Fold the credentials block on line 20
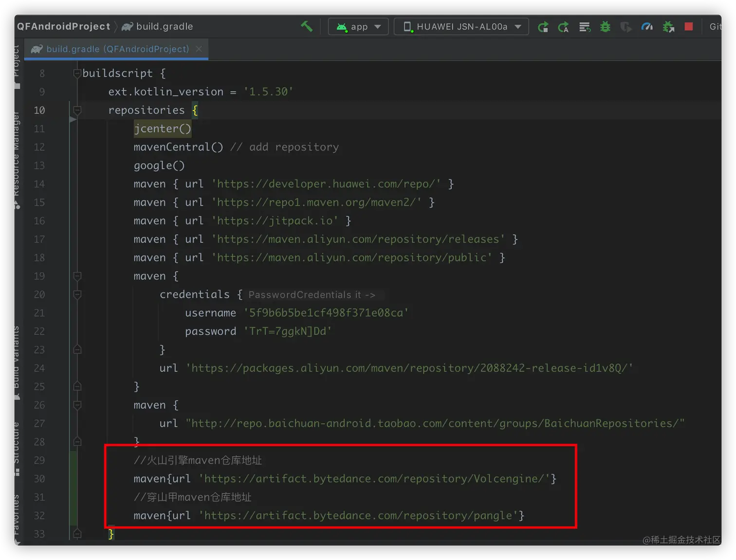This screenshot has width=736, height=560. (77, 294)
